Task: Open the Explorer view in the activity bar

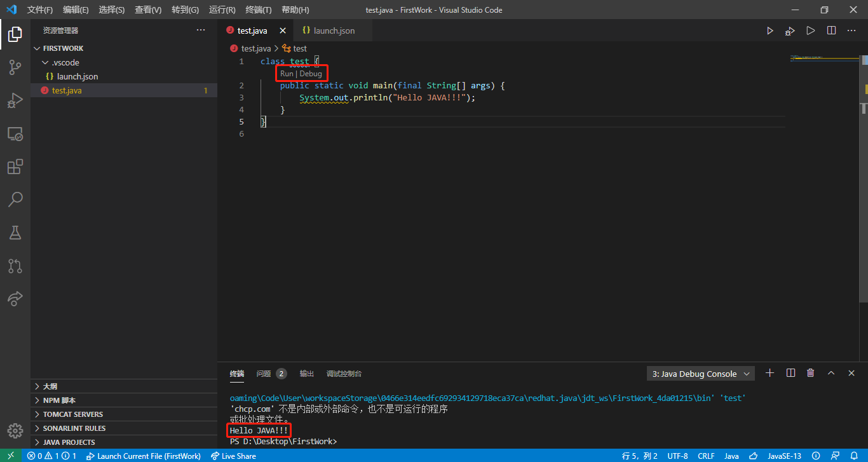Action: [x=15, y=34]
